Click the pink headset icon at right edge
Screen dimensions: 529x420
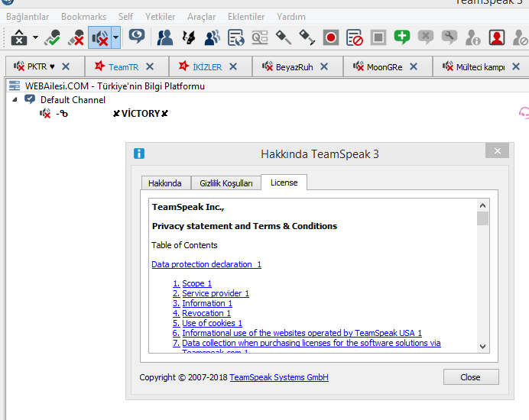click(x=524, y=113)
